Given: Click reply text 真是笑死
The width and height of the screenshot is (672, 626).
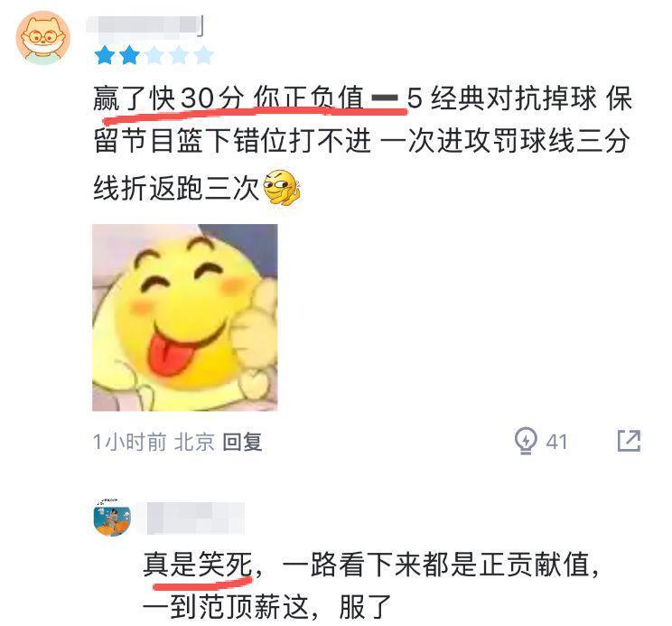Looking at the screenshot, I should click(x=198, y=565).
